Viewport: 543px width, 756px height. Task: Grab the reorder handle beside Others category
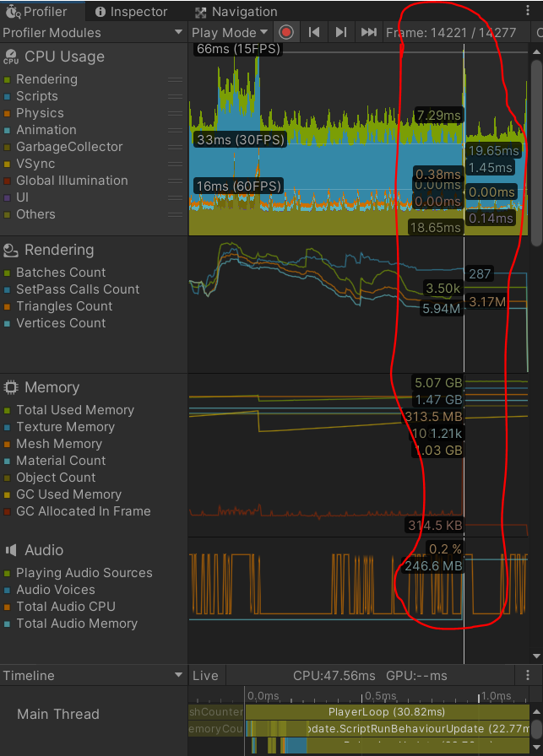[175, 214]
